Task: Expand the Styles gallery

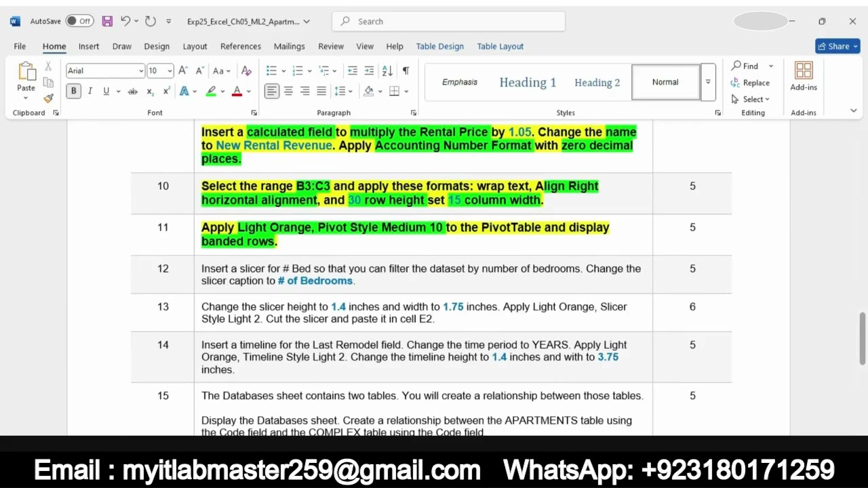Action: 708,82
